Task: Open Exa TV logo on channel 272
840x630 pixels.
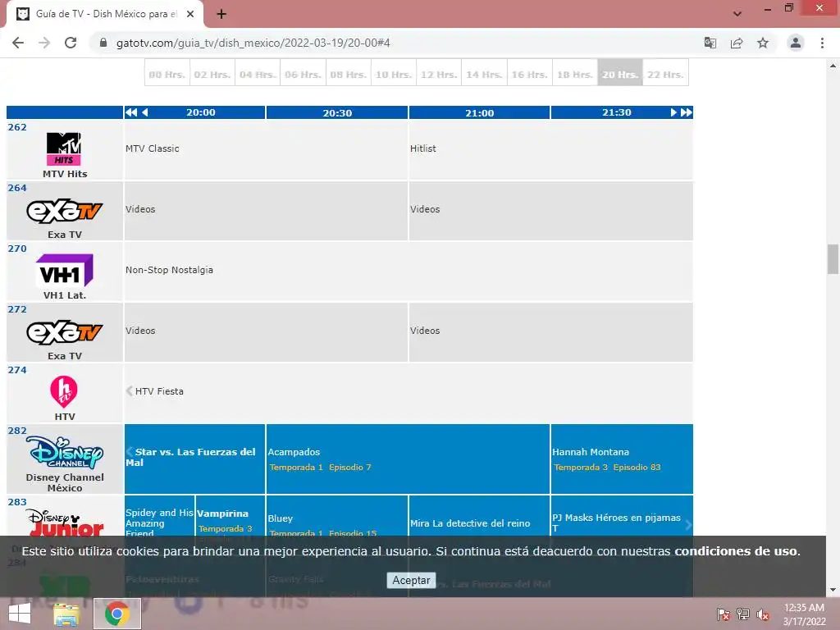Action: click(64, 332)
